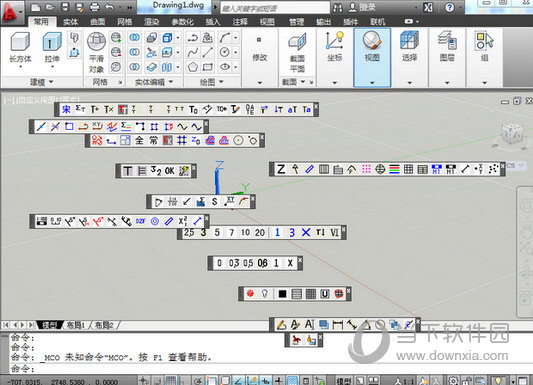
Task: Switch to the 渲染 ribbon tab
Action: 152,22
